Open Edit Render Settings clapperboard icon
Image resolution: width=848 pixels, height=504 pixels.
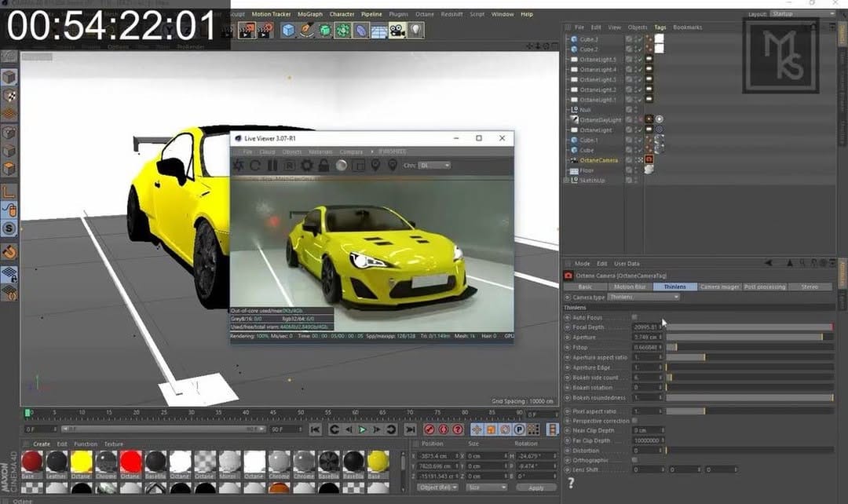pyautogui.click(x=265, y=31)
